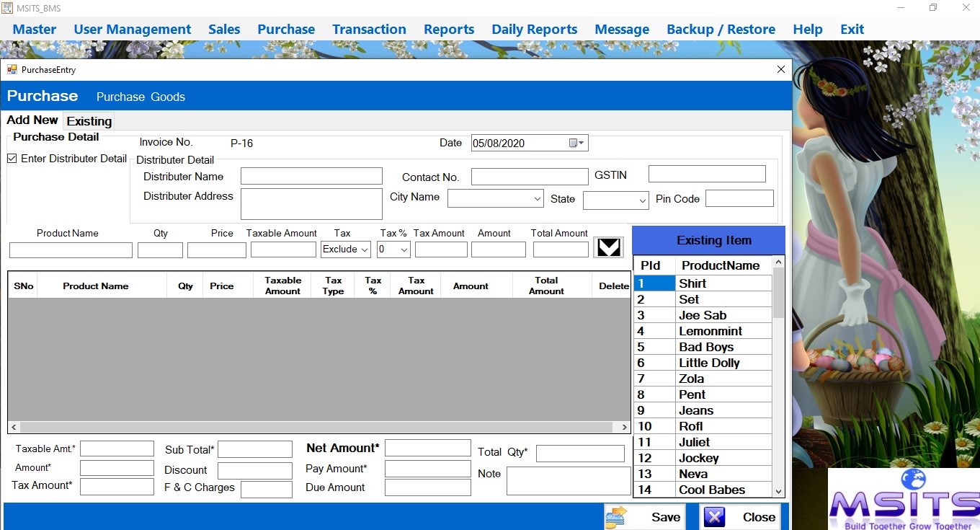Click the black down-arrow icon after Total Amount
The image size is (980, 530).
pyautogui.click(x=608, y=247)
